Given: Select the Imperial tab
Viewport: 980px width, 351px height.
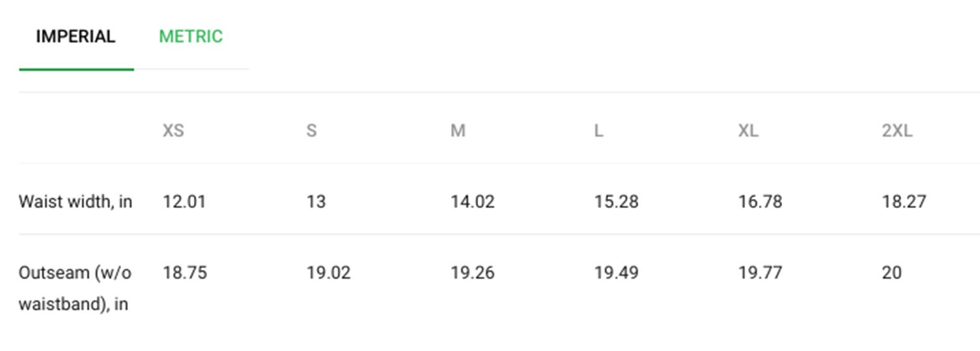Looking at the screenshot, I should pyautogui.click(x=76, y=37).
